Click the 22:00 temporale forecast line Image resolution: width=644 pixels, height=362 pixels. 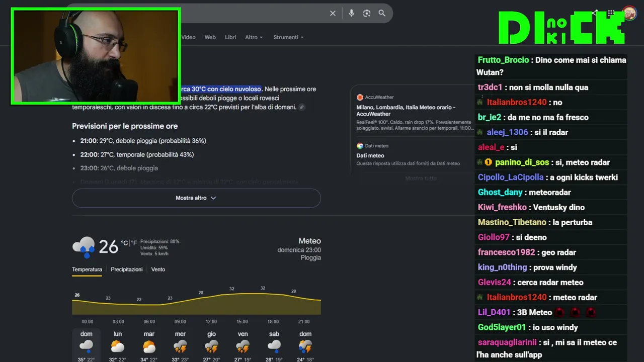click(137, 154)
